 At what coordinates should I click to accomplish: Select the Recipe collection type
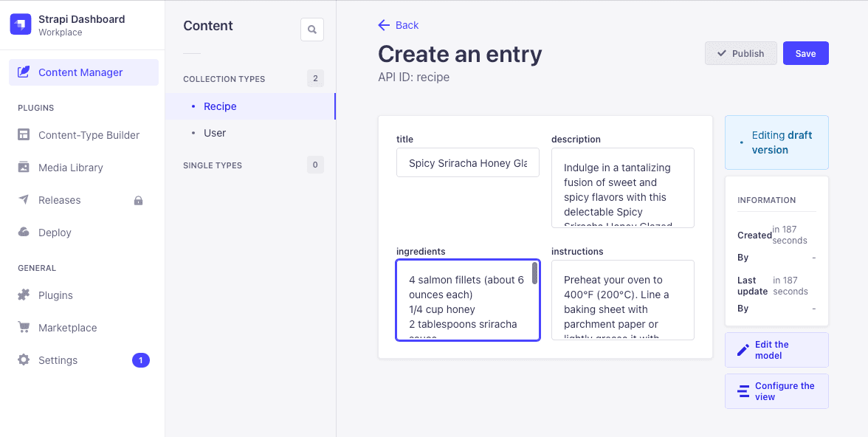pyautogui.click(x=250, y=106)
